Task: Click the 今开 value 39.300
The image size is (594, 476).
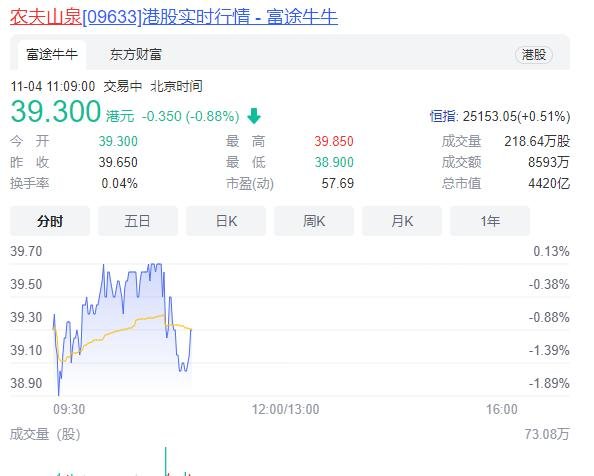Action: coord(118,141)
